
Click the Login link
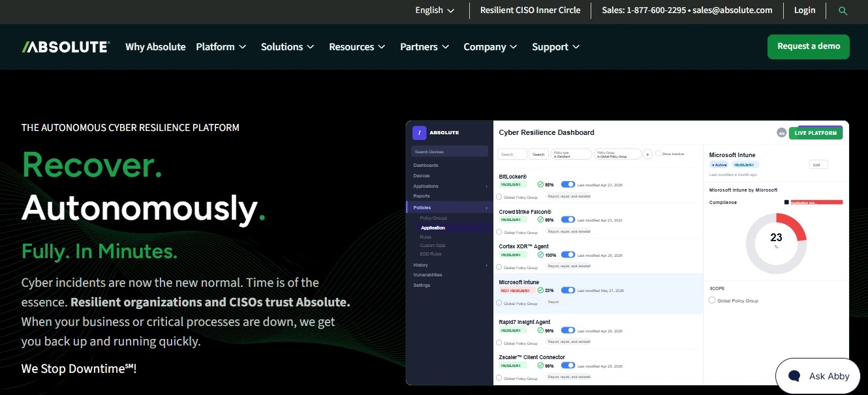(x=805, y=10)
